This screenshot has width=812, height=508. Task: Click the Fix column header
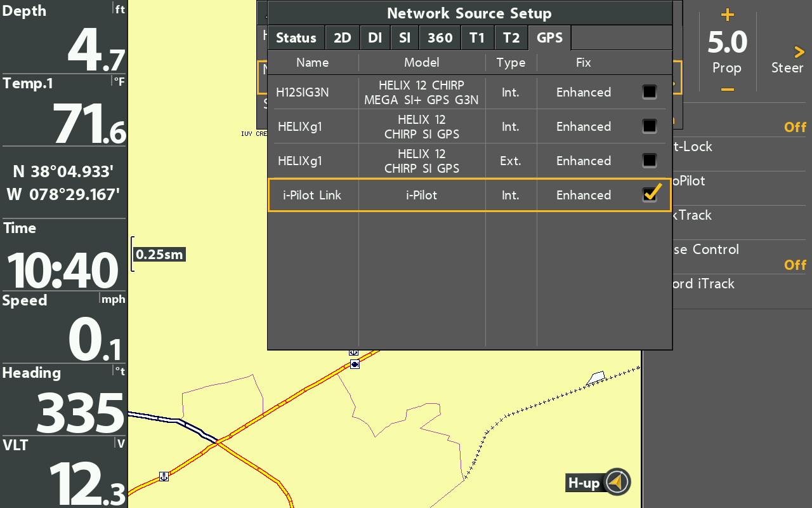coord(583,62)
